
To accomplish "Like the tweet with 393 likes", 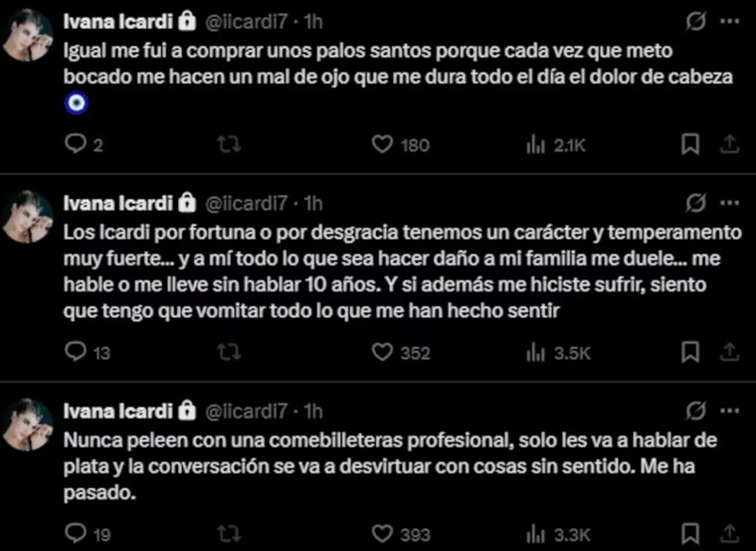I will 382,534.
